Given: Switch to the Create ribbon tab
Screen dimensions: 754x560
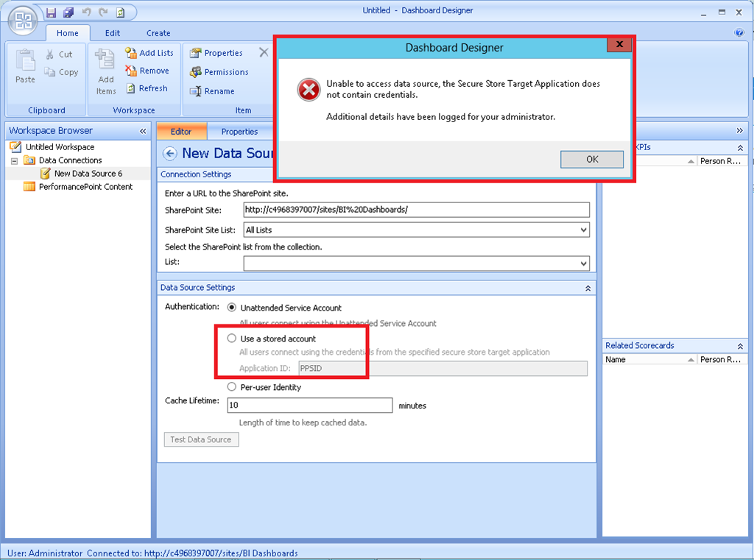Looking at the screenshot, I should [x=158, y=33].
